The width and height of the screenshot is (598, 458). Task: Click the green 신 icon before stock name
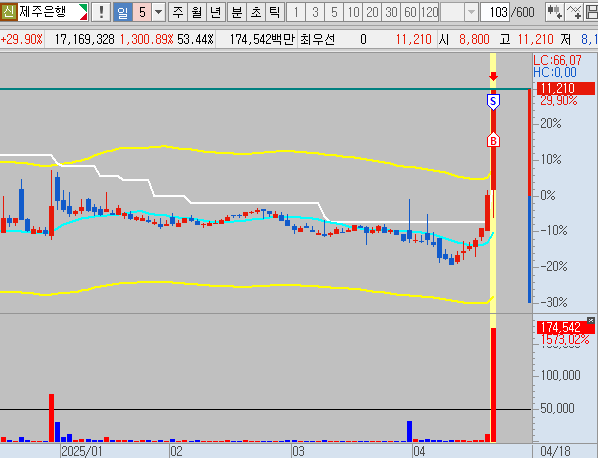coord(8,12)
